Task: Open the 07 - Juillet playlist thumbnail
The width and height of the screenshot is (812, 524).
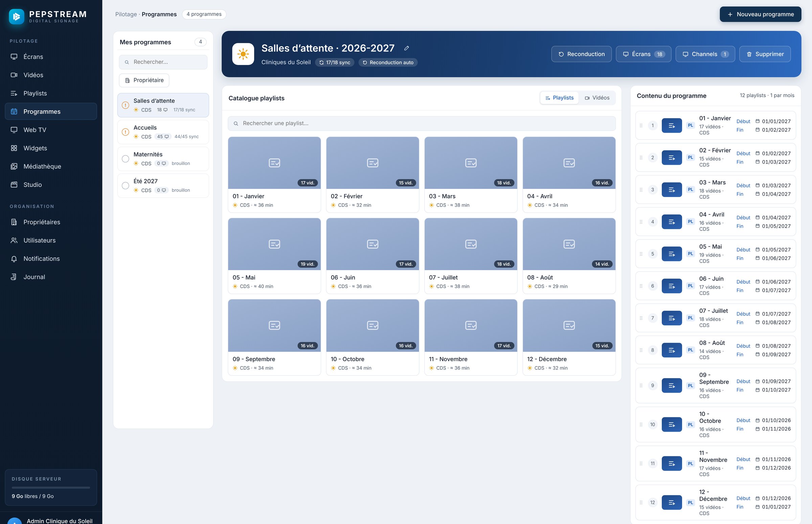Action: (471, 244)
